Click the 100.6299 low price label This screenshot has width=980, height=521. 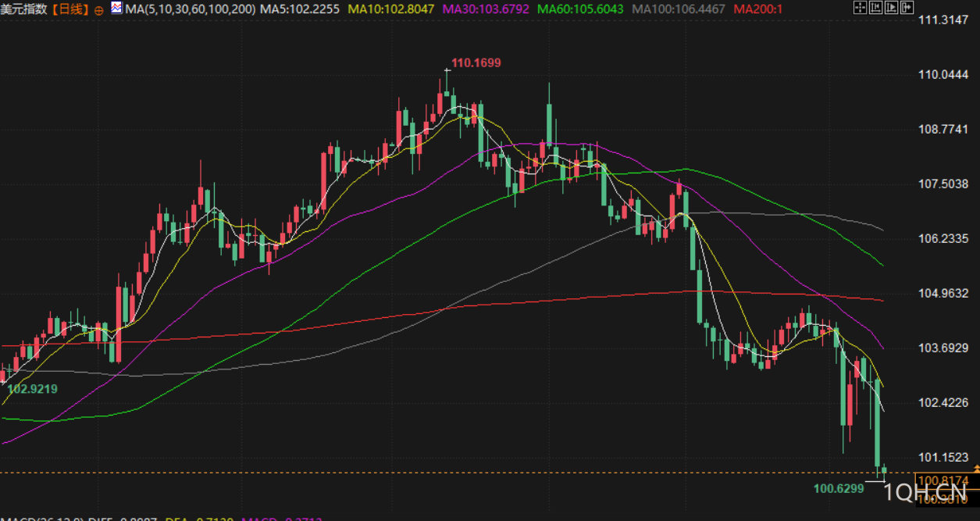pyautogui.click(x=839, y=489)
